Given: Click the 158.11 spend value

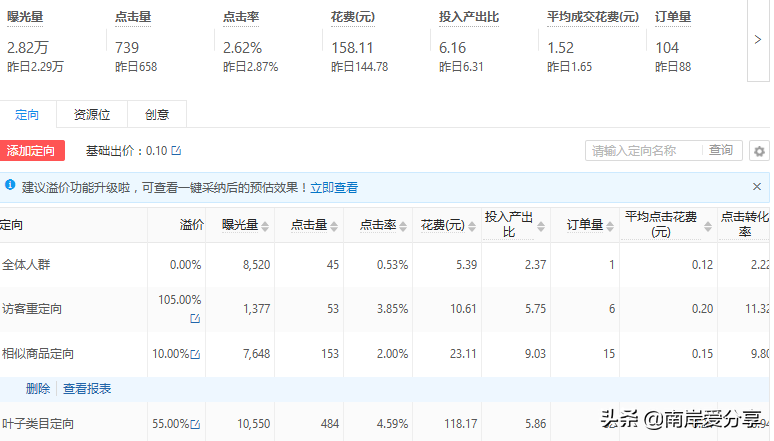Looking at the screenshot, I should [352, 48].
